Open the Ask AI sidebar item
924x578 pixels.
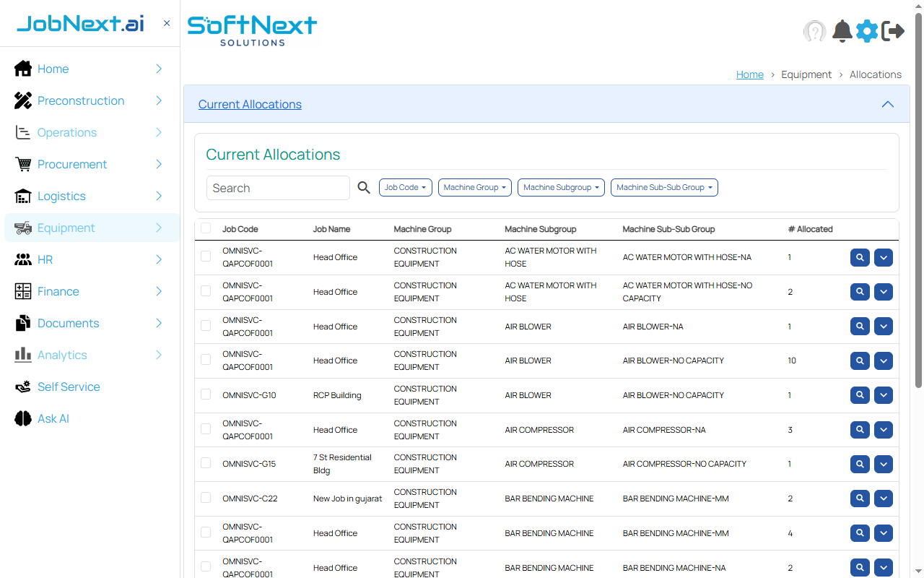51,418
